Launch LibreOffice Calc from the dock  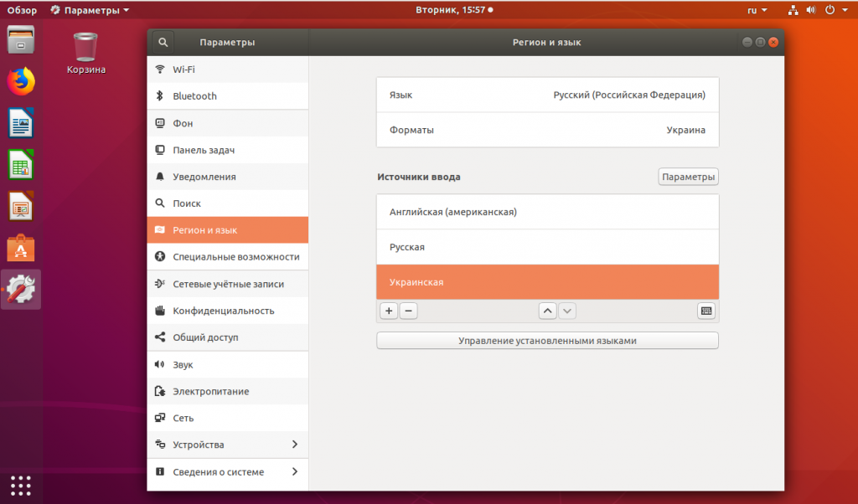(x=21, y=164)
